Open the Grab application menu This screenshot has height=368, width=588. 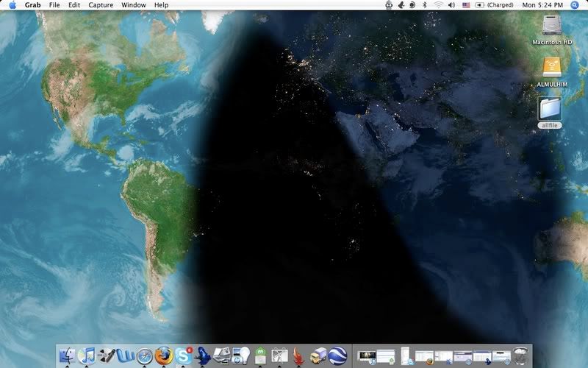(x=32, y=5)
